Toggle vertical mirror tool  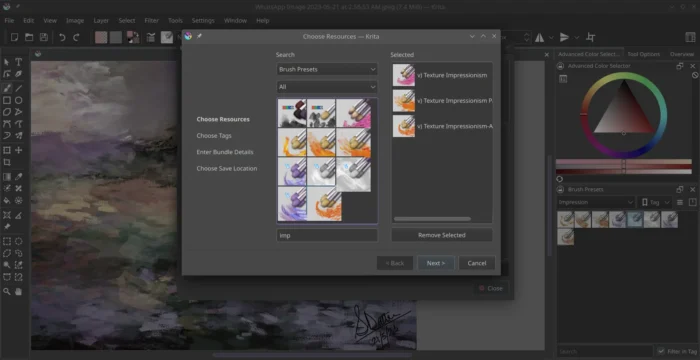tap(565, 38)
